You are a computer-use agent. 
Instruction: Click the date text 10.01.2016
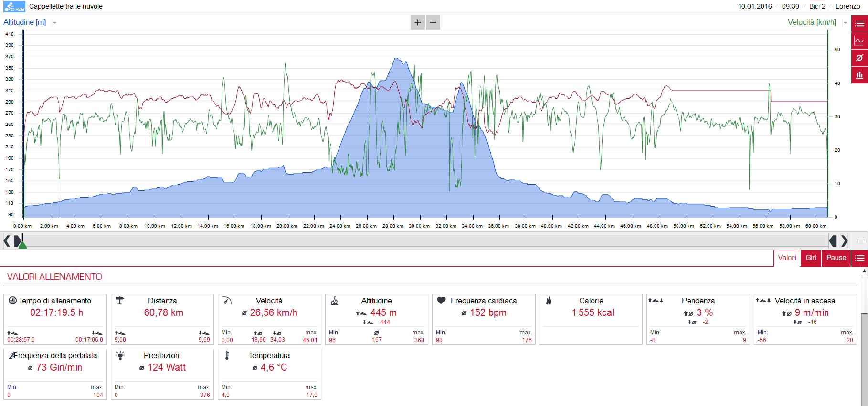(755, 6)
